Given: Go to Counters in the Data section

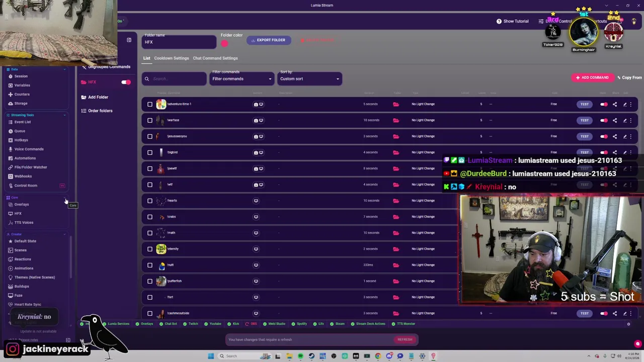Looking at the screenshot, I should pos(22,94).
